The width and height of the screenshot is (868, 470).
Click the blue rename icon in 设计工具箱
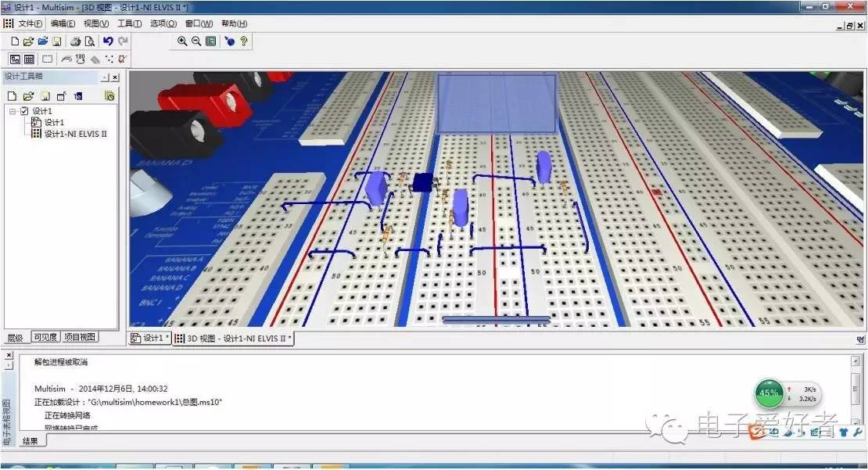pos(78,95)
